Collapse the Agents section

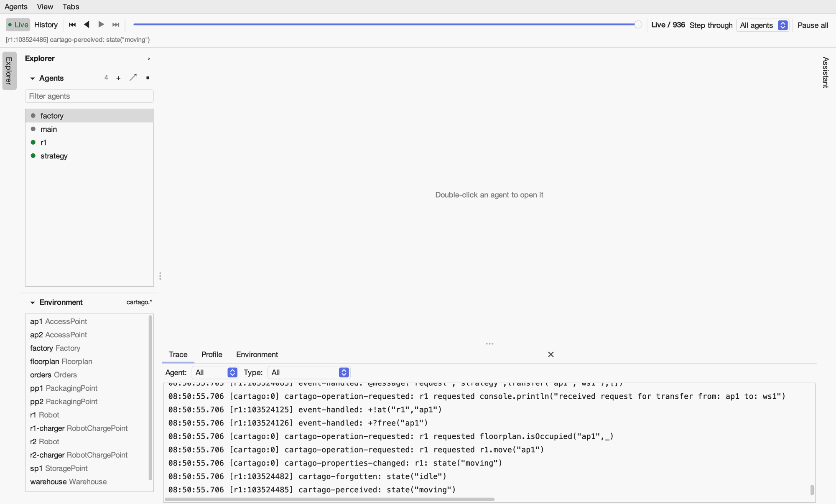33,79
